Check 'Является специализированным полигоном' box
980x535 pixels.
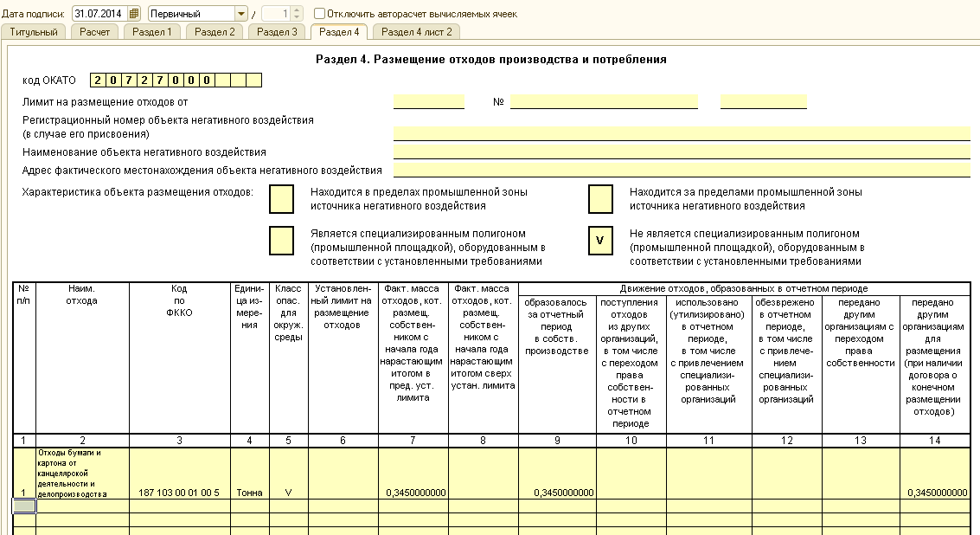click(x=281, y=241)
